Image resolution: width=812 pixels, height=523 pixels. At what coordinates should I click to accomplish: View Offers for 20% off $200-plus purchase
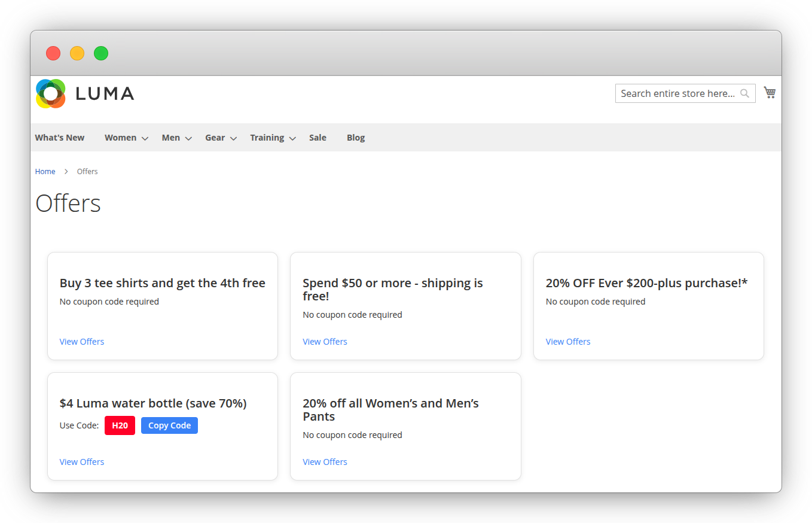pyautogui.click(x=568, y=342)
